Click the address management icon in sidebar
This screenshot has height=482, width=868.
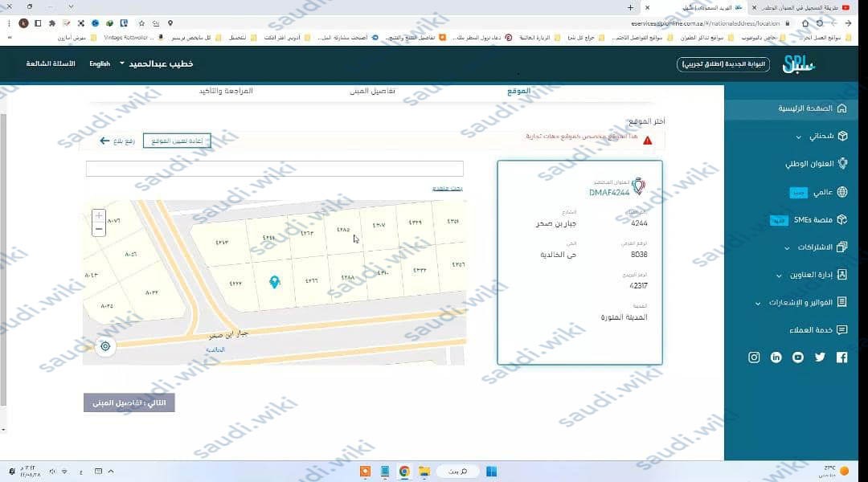842,275
